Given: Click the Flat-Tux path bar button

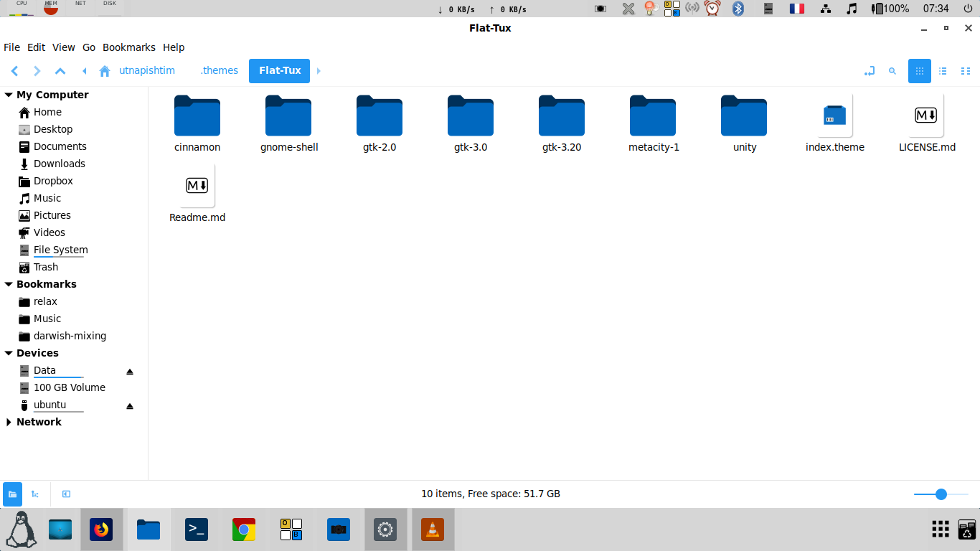Looking at the screenshot, I should tap(280, 71).
